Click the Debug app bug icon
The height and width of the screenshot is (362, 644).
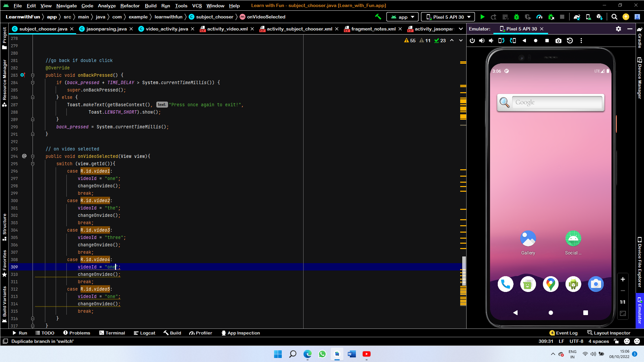pyautogui.click(x=517, y=17)
